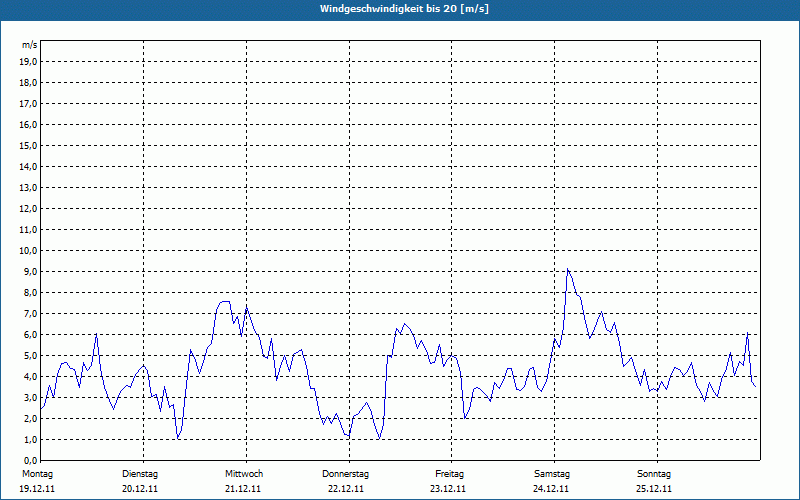Click the 1,0 axis value

(x=30, y=439)
